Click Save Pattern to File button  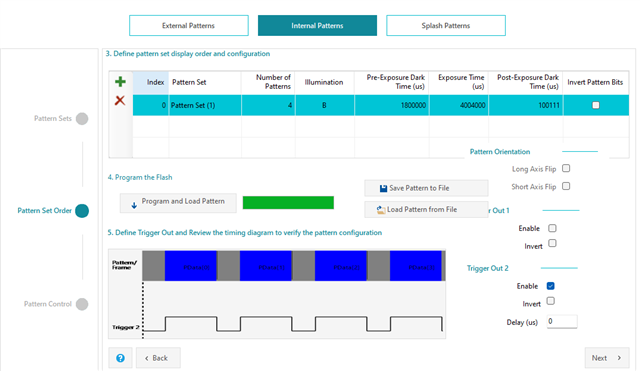pos(426,188)
